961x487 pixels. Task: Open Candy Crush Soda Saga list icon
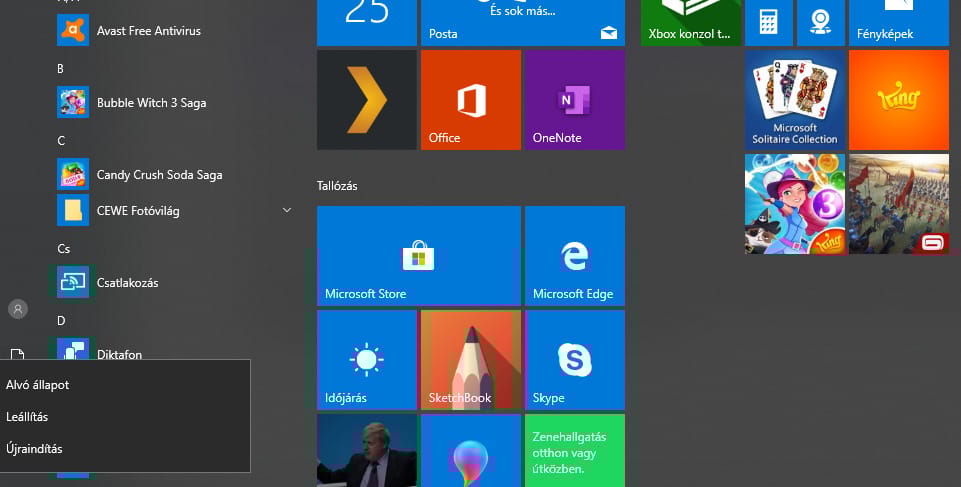pyautogui.click(x=73, y=175)
